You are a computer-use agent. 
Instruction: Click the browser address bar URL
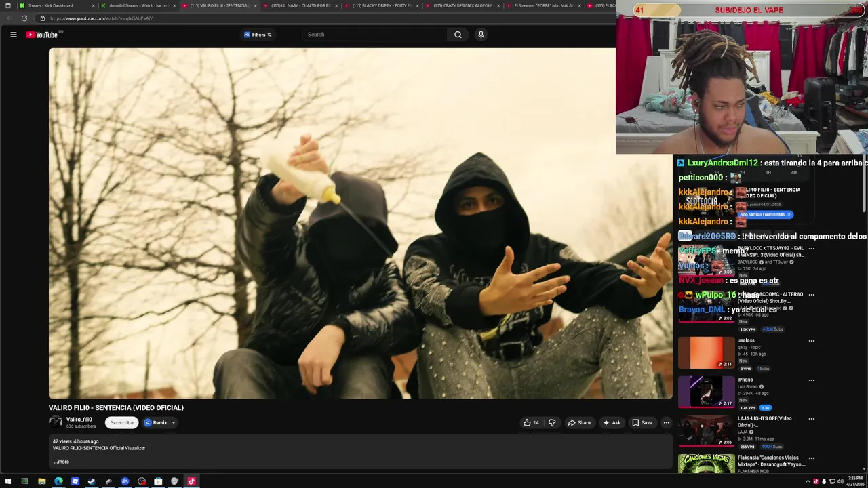click(102, 18)
